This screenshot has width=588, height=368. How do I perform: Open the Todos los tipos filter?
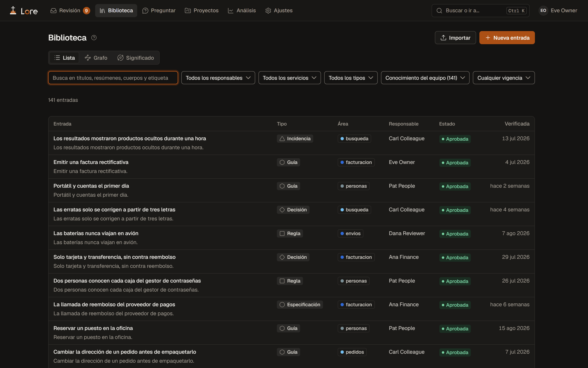click(x=351, y=78)
